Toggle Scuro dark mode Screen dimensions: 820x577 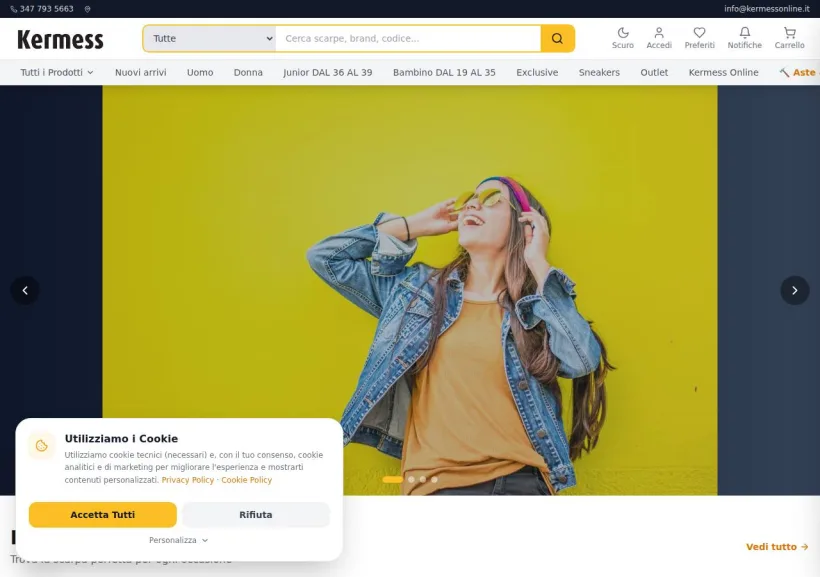pos(622,38)
